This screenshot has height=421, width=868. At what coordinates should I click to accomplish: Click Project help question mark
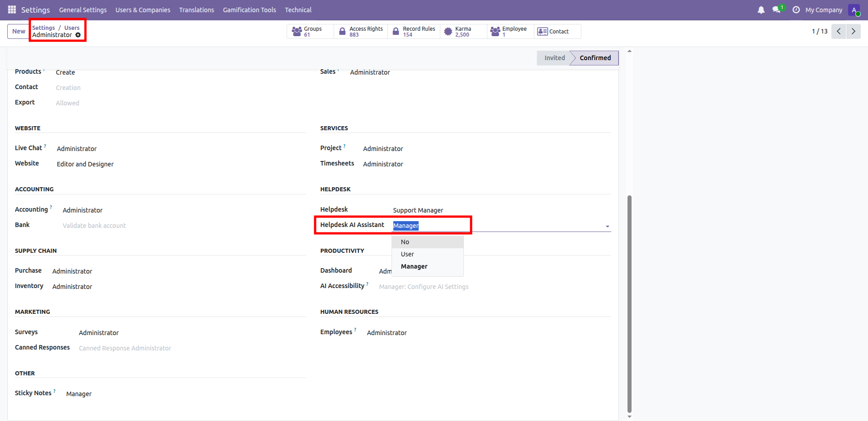[x=344, y=146]
